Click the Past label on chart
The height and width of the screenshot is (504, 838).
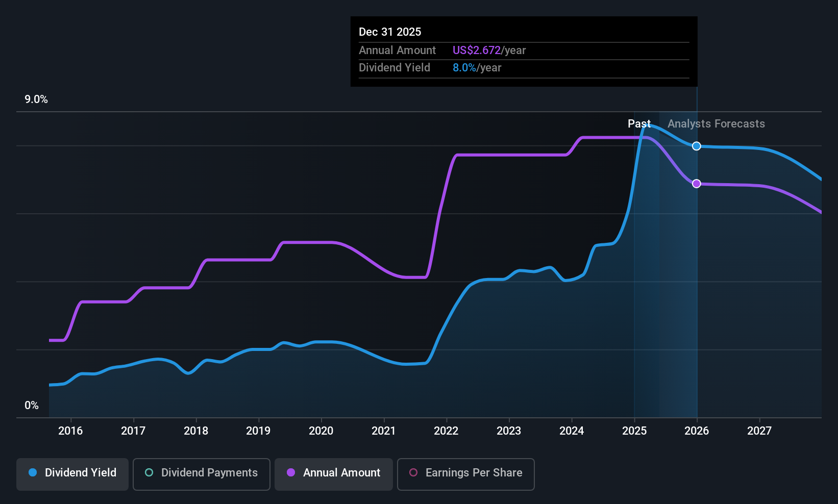(639, 124)
